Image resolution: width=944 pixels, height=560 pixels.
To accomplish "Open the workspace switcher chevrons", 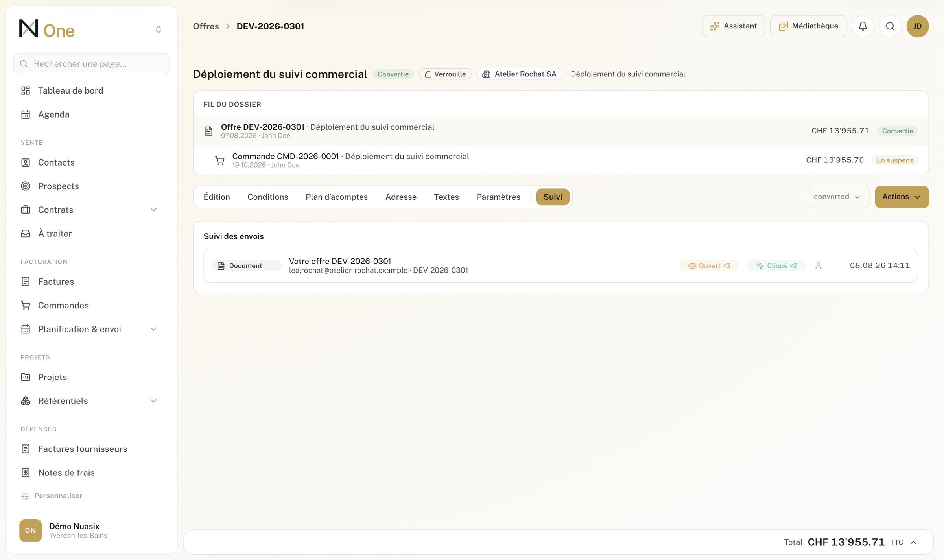I will (159, 29).
